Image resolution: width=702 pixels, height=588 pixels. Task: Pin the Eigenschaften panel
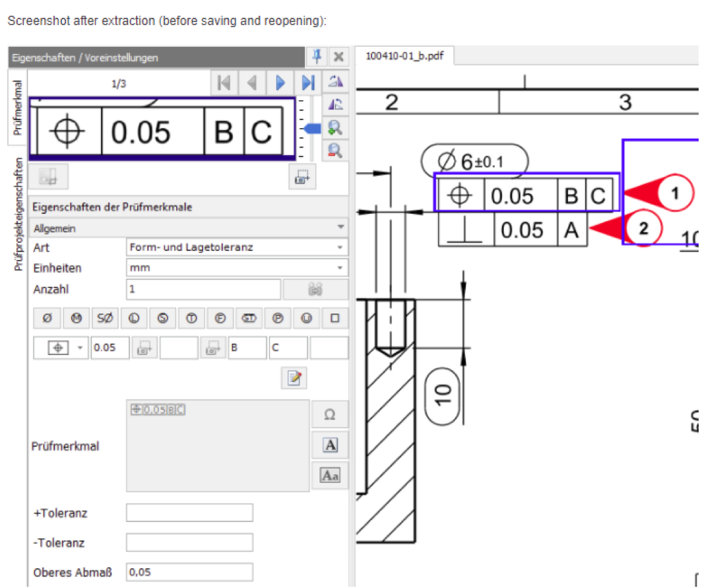click(317, 57)
